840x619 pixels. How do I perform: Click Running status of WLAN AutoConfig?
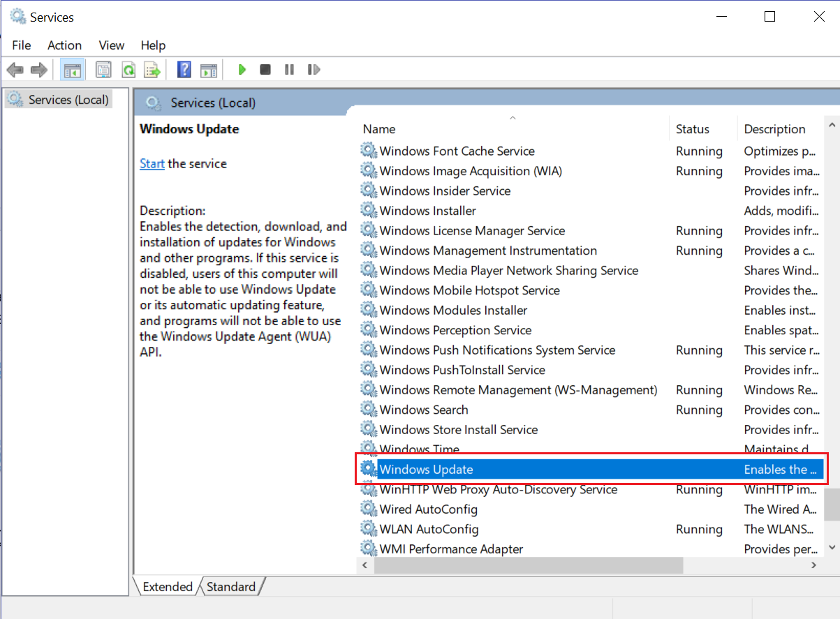coord(699,529)
